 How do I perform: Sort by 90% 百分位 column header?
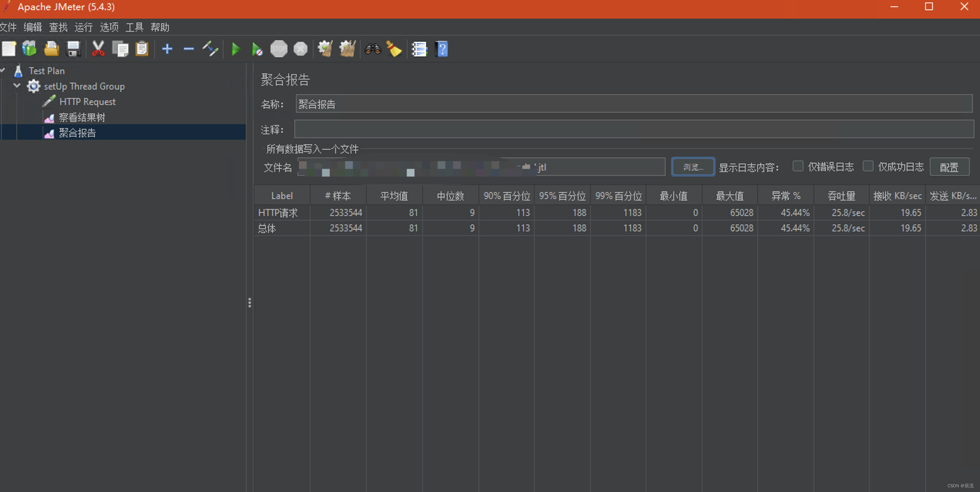507,196
